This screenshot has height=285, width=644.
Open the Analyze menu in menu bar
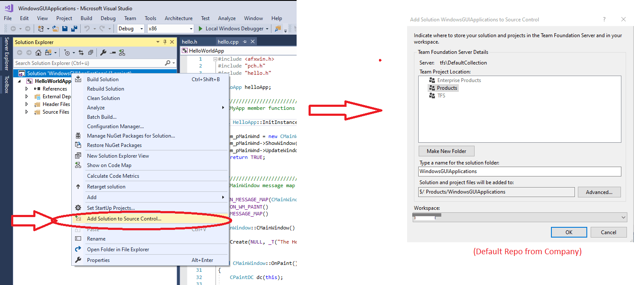pyautogui.click(x=227, y=18)
